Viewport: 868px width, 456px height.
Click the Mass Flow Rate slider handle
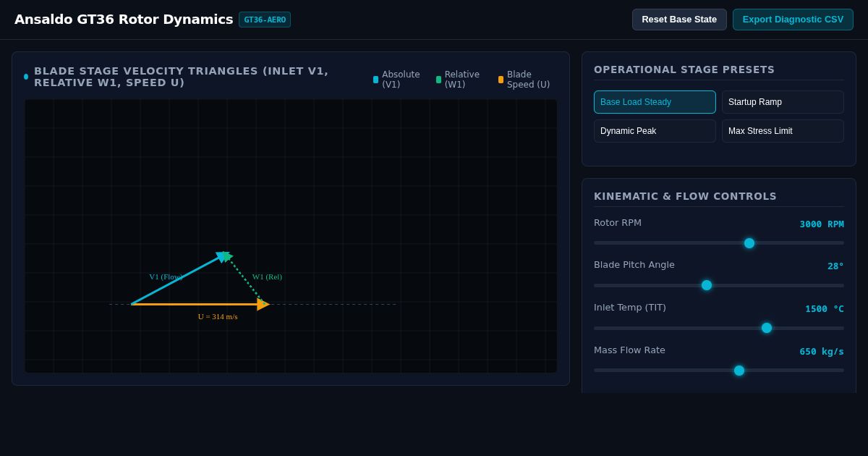coord(739,371)
